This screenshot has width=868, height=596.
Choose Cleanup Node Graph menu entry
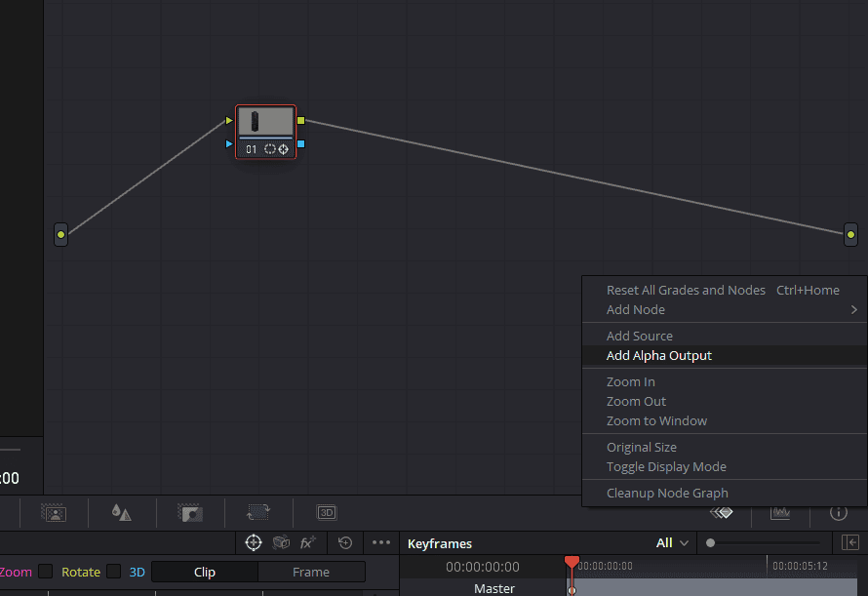[723, 493]
